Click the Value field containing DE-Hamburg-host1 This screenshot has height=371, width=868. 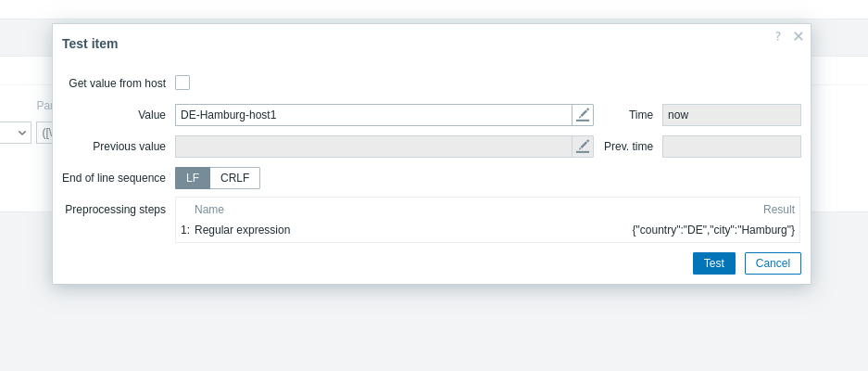373,115
